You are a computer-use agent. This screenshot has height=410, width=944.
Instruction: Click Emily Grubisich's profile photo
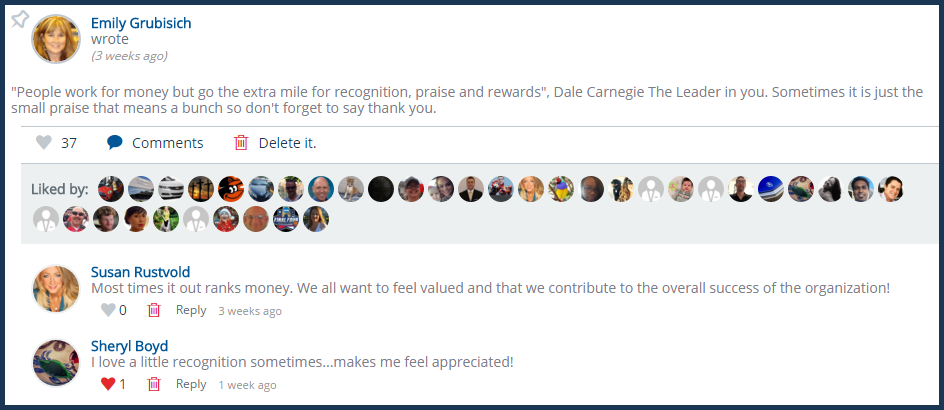57,39
